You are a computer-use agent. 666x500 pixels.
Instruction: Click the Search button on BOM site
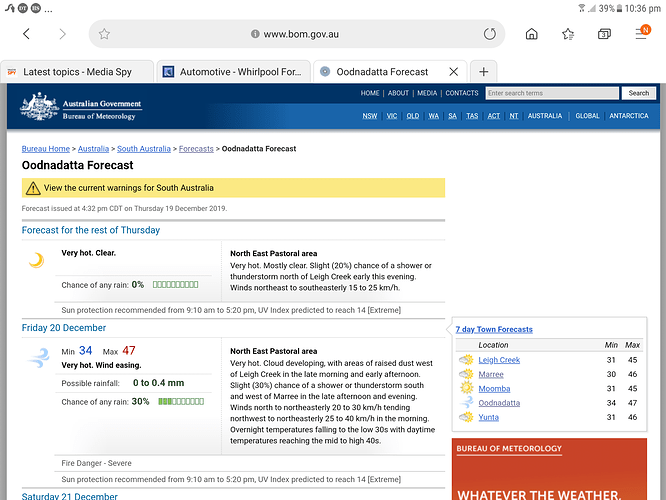(x=638, y=93)
